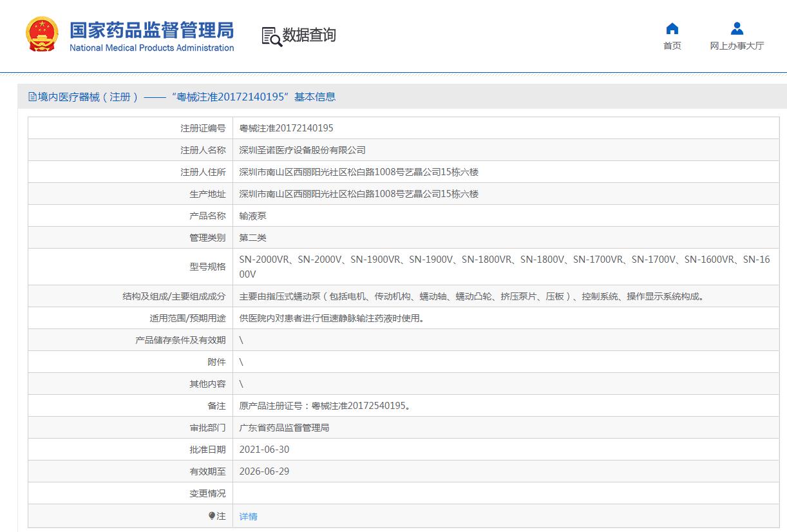Select expiry date 2026-06-29
This screenshot has height=532, width=787.
(x=264, y=471)
